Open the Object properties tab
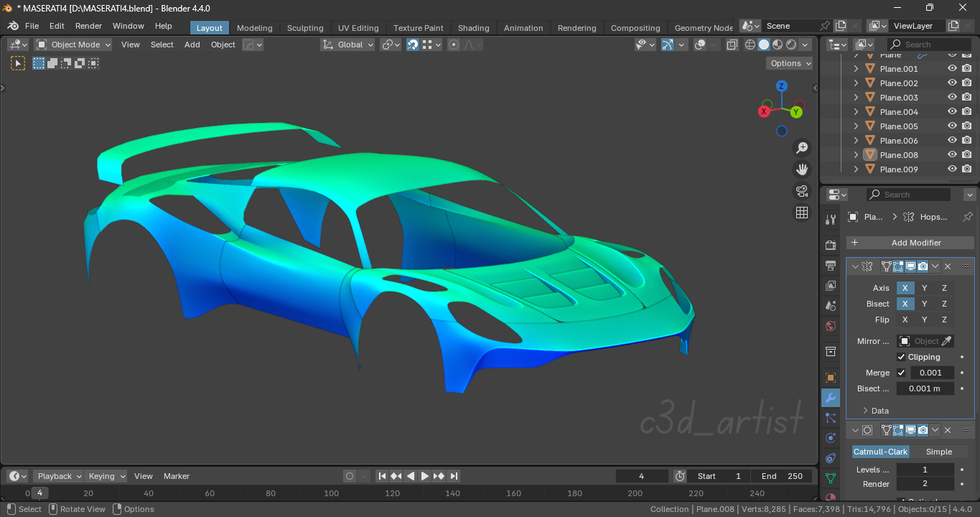This screenshot has width=980, height=517. click(831, 378)
